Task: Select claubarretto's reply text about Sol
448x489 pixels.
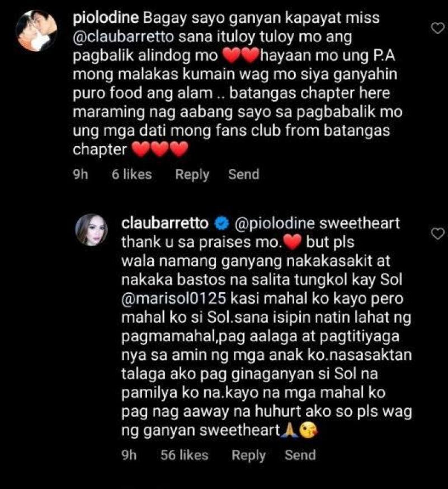Action: point(267,327)
